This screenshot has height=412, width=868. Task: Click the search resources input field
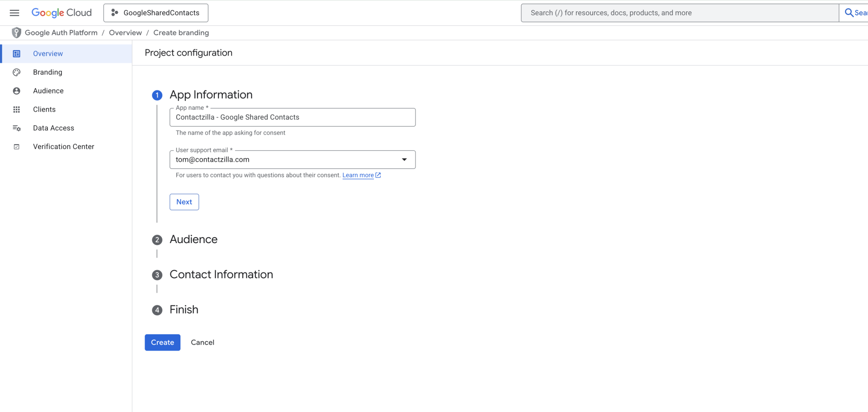[680, 13]
